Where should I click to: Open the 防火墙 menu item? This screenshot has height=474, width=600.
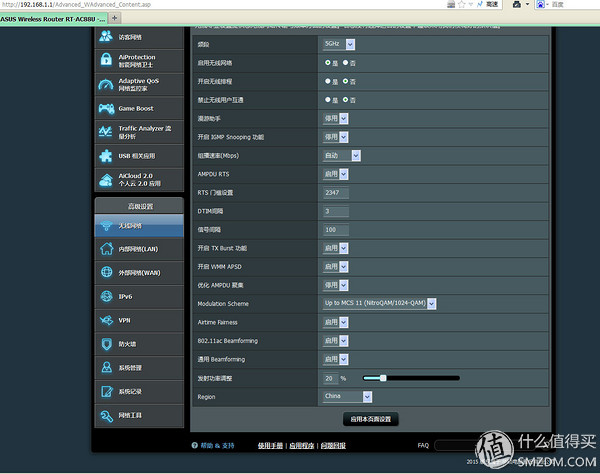pyautogui.click(x=139, y=344)
